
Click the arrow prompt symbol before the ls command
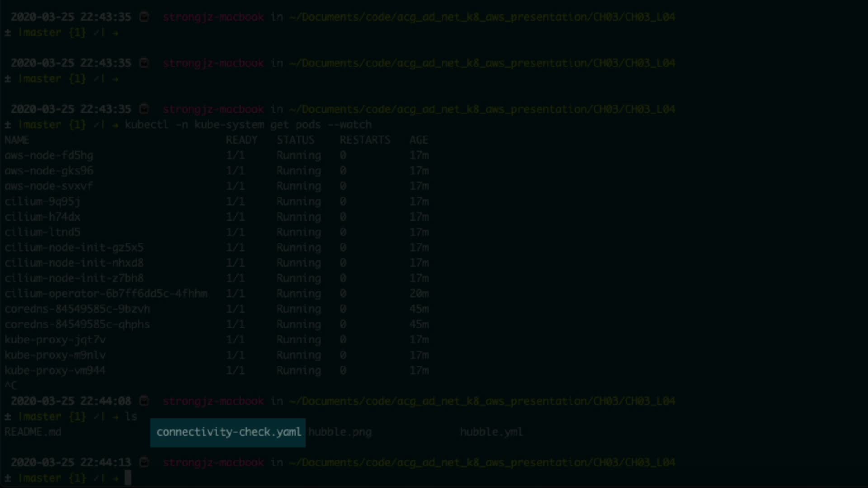(115, 417)
